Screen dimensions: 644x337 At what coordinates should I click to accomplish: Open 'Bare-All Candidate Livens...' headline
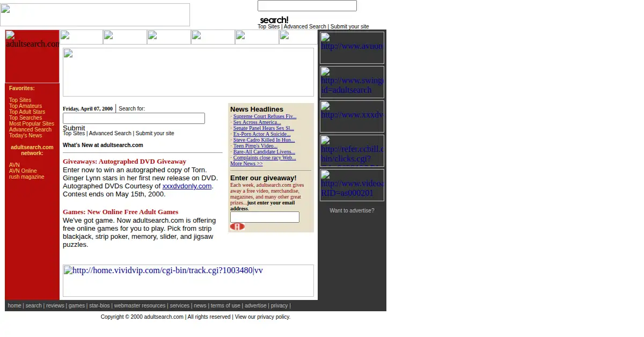264,151
